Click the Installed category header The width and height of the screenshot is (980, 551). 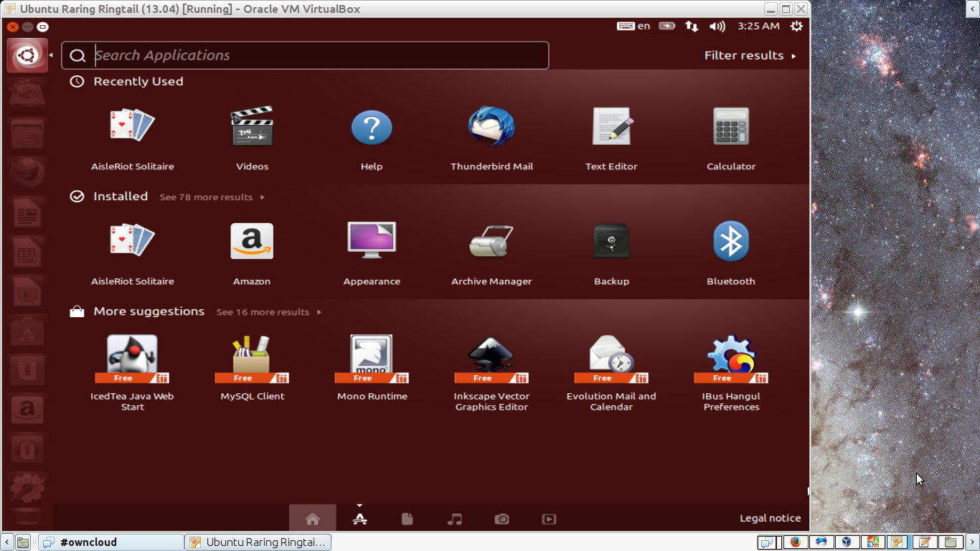(x=108, y=197)
